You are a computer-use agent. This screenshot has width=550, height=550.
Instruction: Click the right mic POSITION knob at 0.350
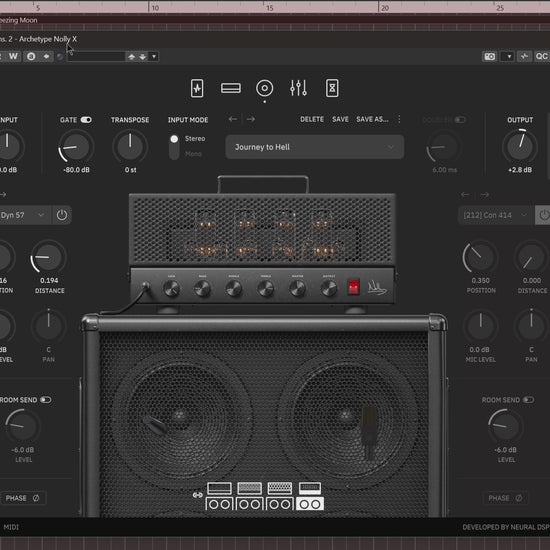click(x=480, y=257)
